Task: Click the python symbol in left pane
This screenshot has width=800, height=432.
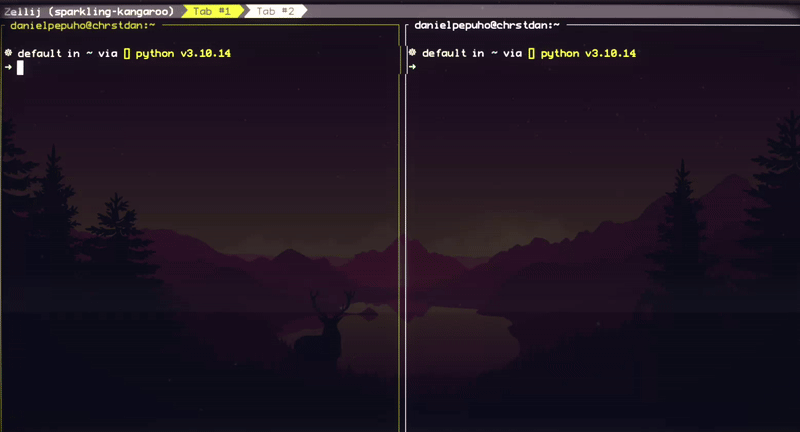Action: 127,53
